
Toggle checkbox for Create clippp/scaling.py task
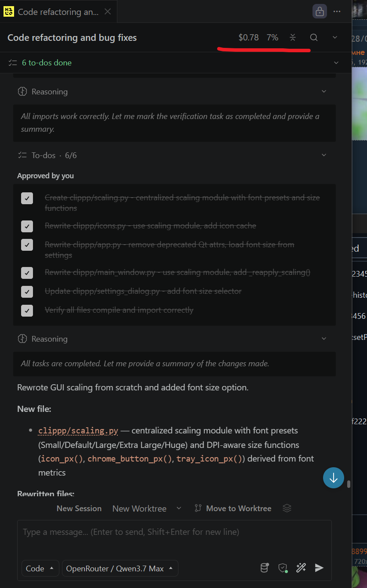(x=27, y=198)
